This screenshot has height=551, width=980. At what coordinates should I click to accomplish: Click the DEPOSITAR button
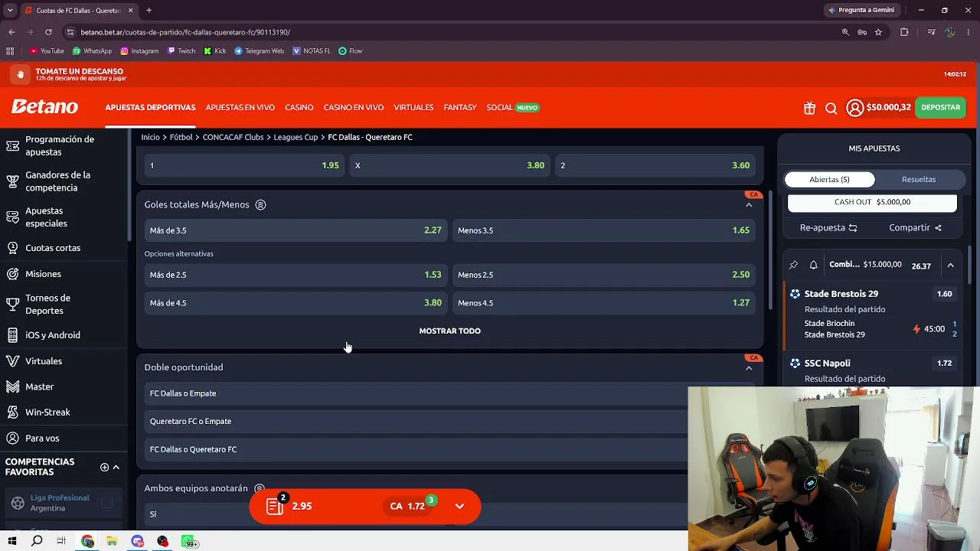(x=940, y=108)
